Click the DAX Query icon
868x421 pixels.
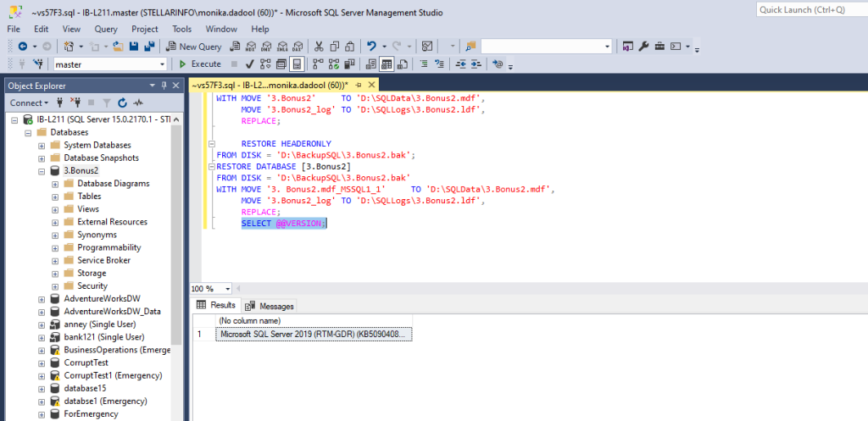[298, 47]
